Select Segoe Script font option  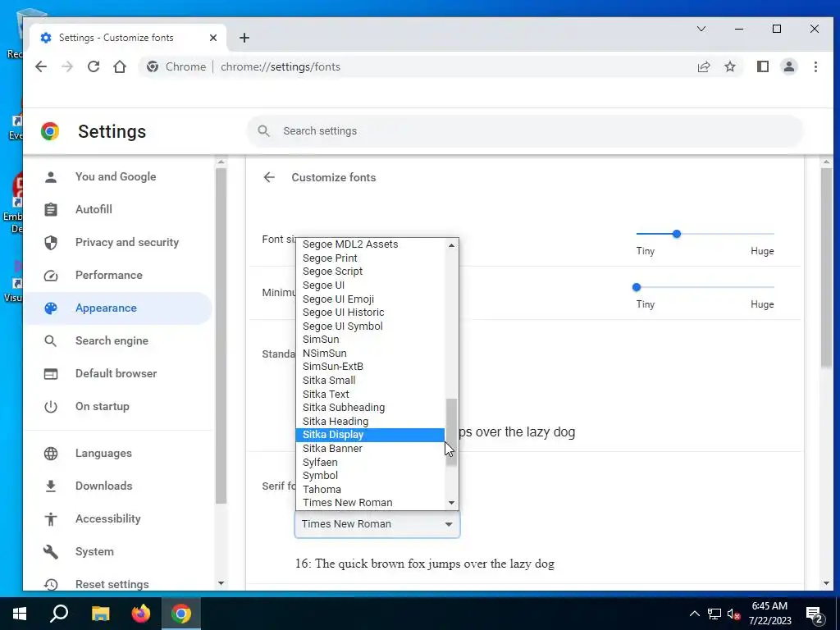tap(370, 271)
